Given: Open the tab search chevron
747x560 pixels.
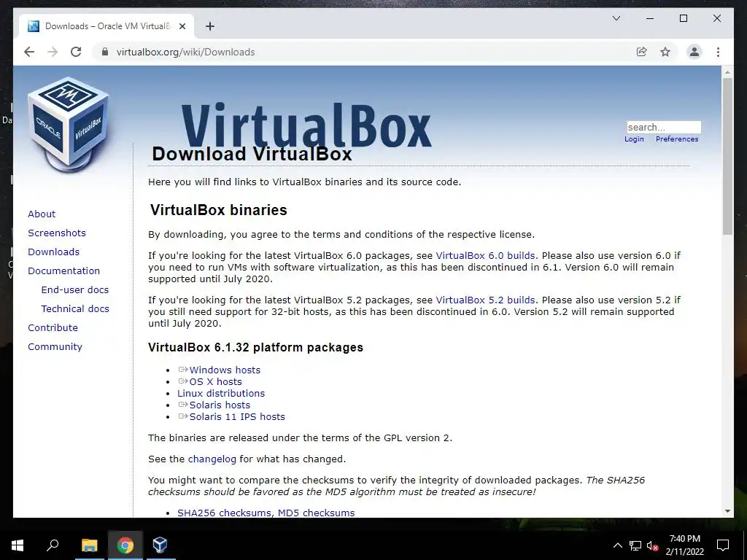Looking at the screenshot, I should 616,18.
